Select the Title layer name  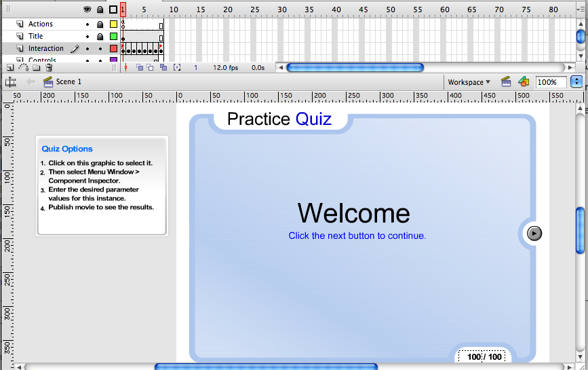36,37
